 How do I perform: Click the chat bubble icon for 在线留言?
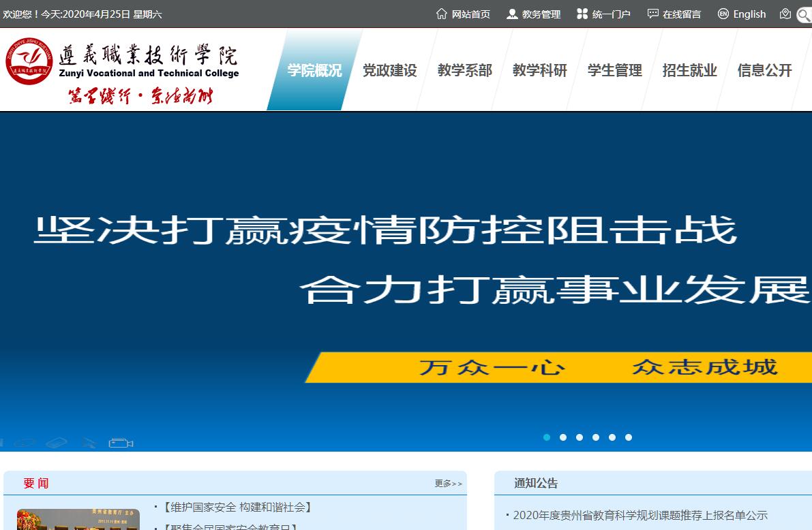point(652,14)
